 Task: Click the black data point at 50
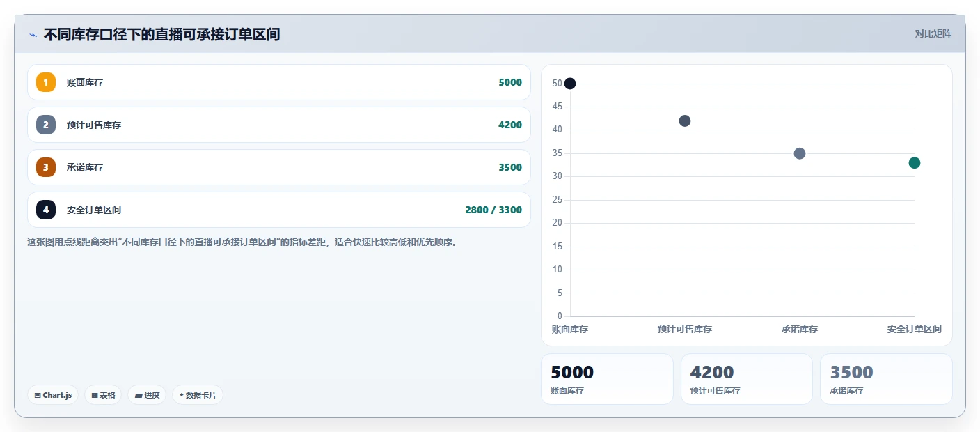[570, 84]
